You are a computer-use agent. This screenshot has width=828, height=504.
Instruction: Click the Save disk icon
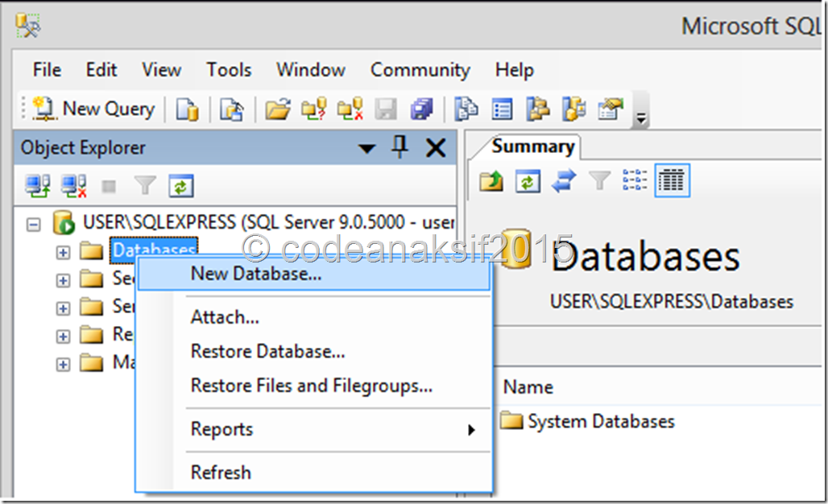tap(386, 109)
